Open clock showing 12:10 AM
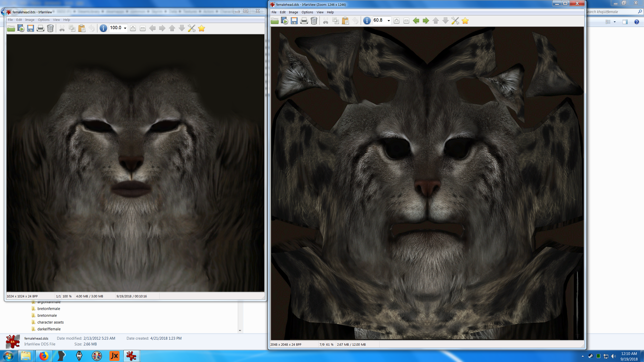The image size is (644, 362). pyautogui.click(x=629, y=356)
